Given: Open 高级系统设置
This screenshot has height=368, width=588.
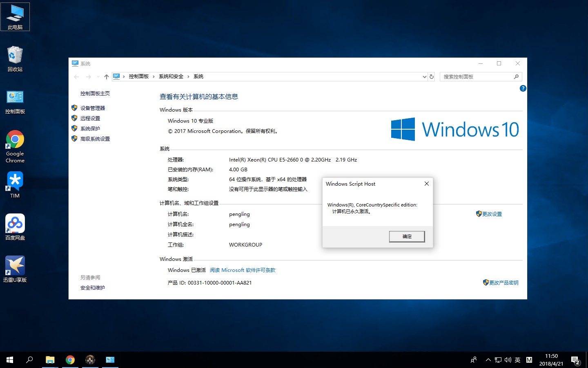Looking at the screenshot, I should (95, 139).
